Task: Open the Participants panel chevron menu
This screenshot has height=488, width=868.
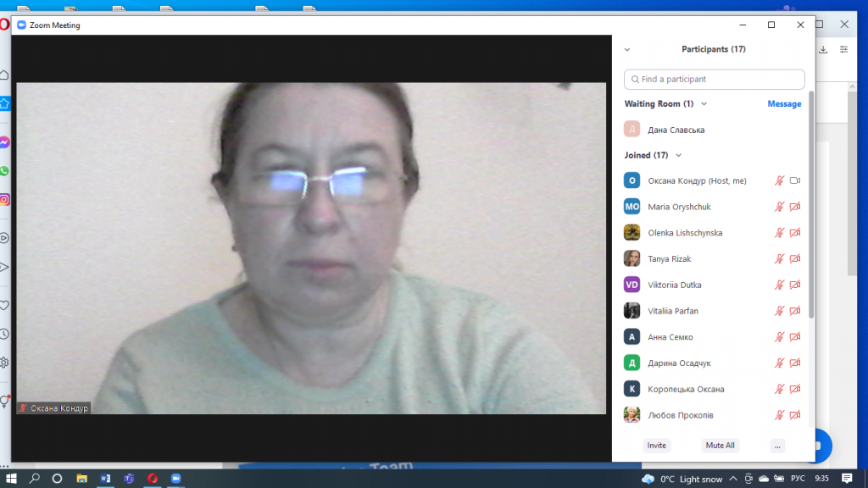Action: [627, 50]
